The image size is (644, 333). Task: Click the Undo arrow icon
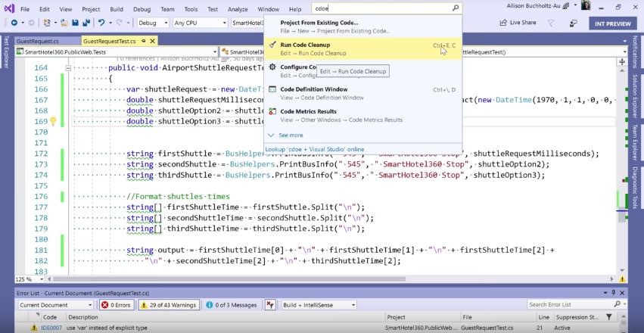(x=101, y=23)
